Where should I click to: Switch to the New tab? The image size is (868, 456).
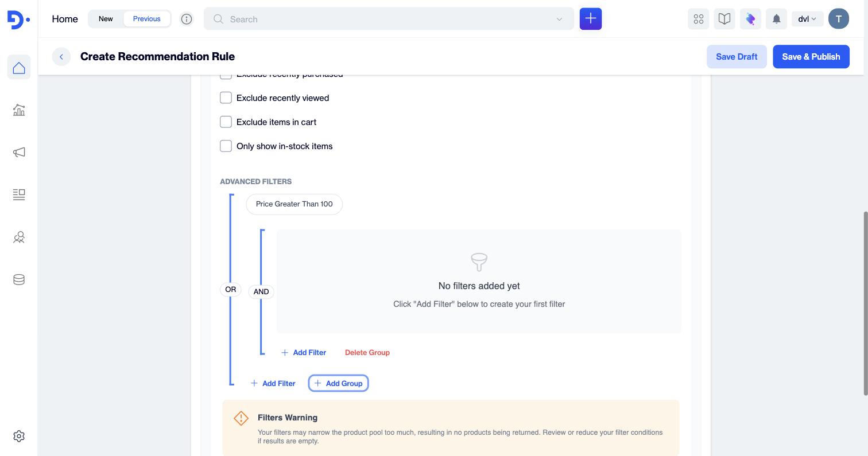pos(106,19)
